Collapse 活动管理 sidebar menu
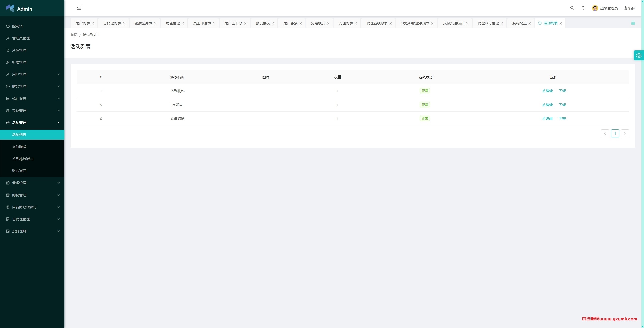Viewport: 644px width, 328px height. click(32, 123)
